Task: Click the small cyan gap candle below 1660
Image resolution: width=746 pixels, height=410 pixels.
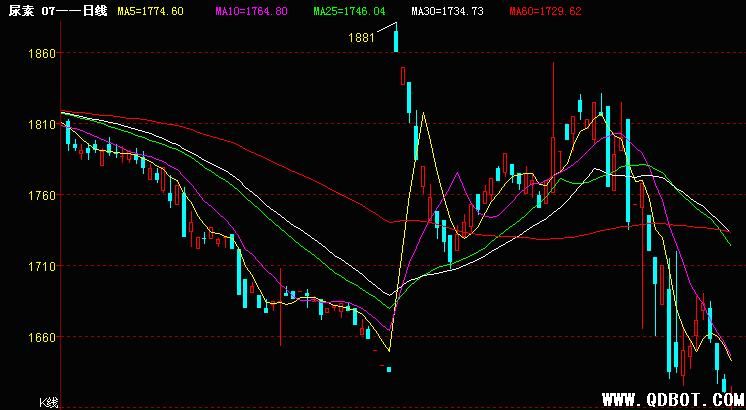Action: click(x=388, y=370)
